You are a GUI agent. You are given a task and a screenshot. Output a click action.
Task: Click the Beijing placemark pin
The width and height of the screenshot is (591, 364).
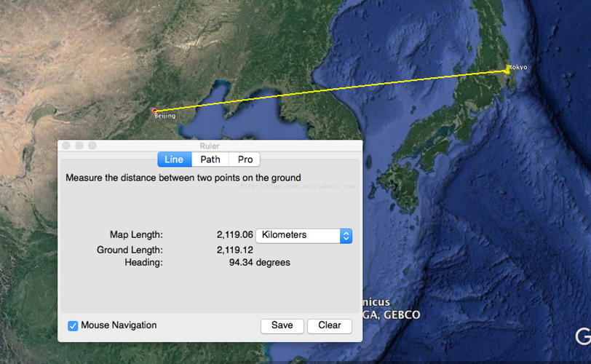154,111
